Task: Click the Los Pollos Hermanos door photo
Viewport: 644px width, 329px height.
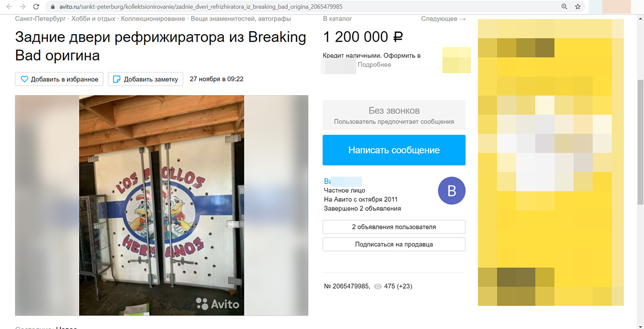Action: click(162, 205)
